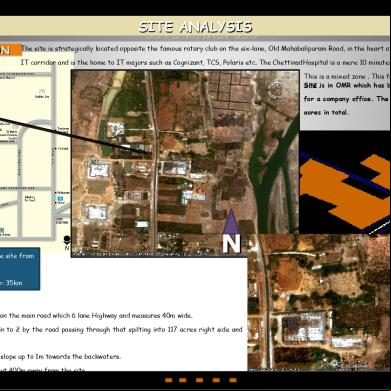Click the blue square marker on location map
This screenshot has width=391, height=391.
(x=60, y=198)
